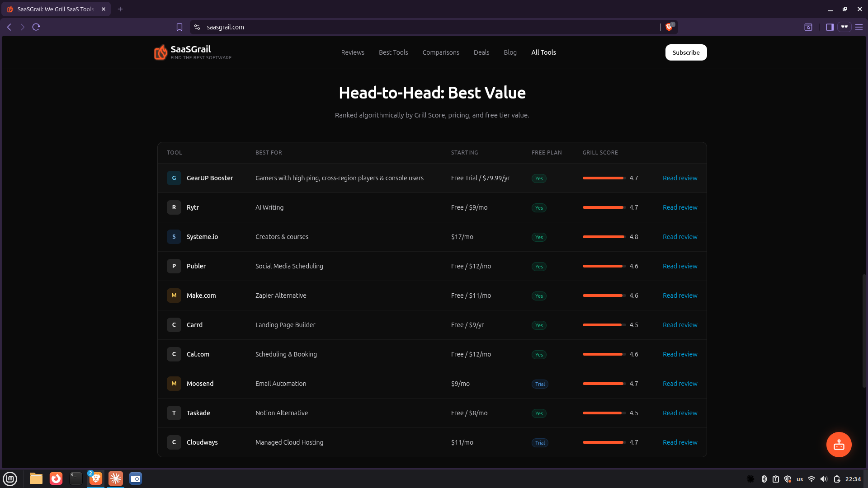Go to the Comparisons nav item

[x=441, y=52]
